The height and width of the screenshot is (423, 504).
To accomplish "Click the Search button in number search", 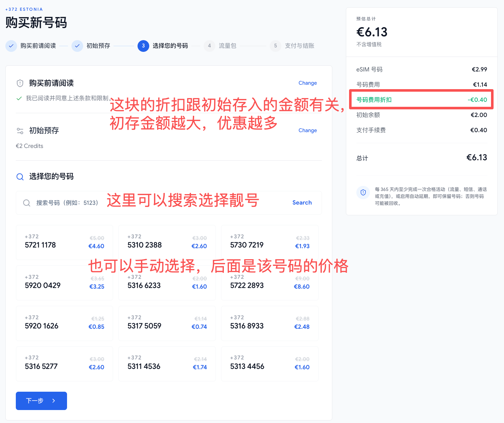I will (302, 203).
